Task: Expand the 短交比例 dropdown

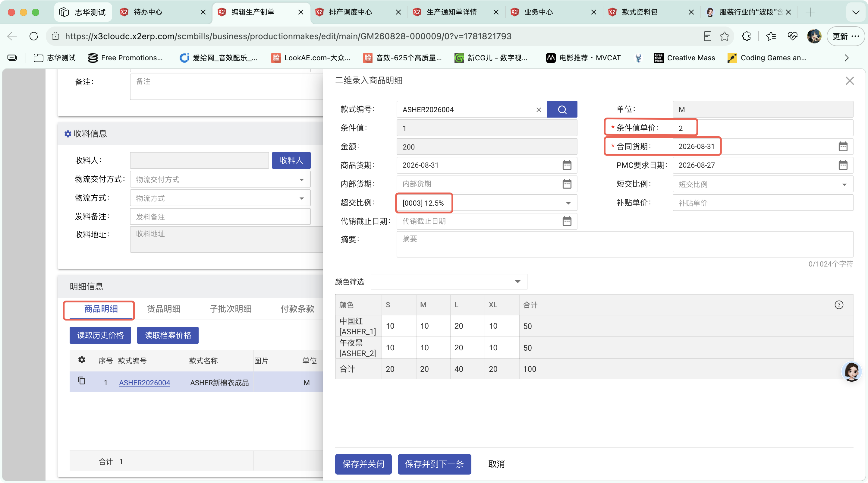Action: tap(844, 185)
